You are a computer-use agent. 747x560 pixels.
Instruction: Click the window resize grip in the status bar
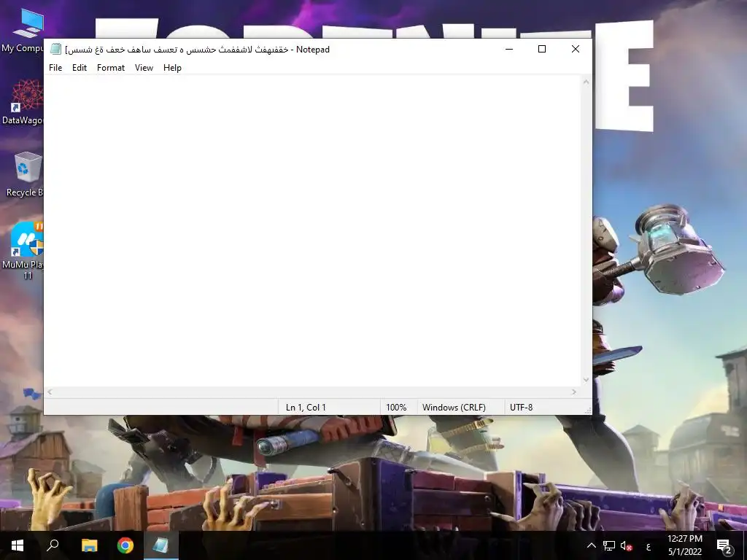587,410
